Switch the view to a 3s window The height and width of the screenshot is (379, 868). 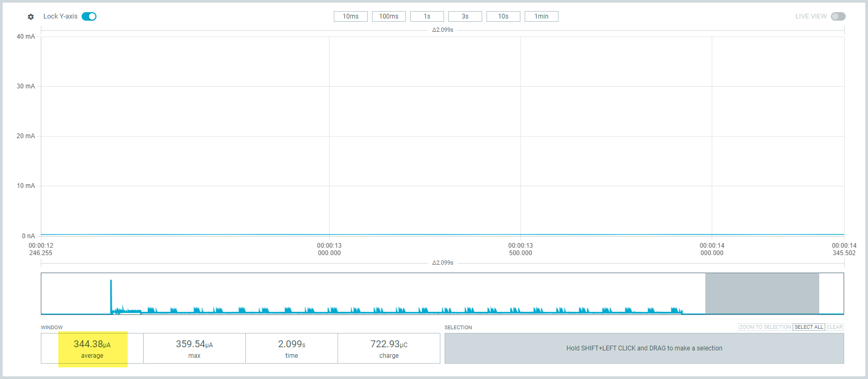pos(465,16)
